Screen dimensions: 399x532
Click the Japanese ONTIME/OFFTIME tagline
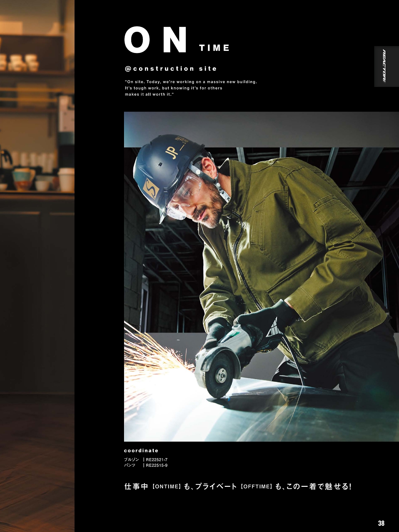click(238, 486)
